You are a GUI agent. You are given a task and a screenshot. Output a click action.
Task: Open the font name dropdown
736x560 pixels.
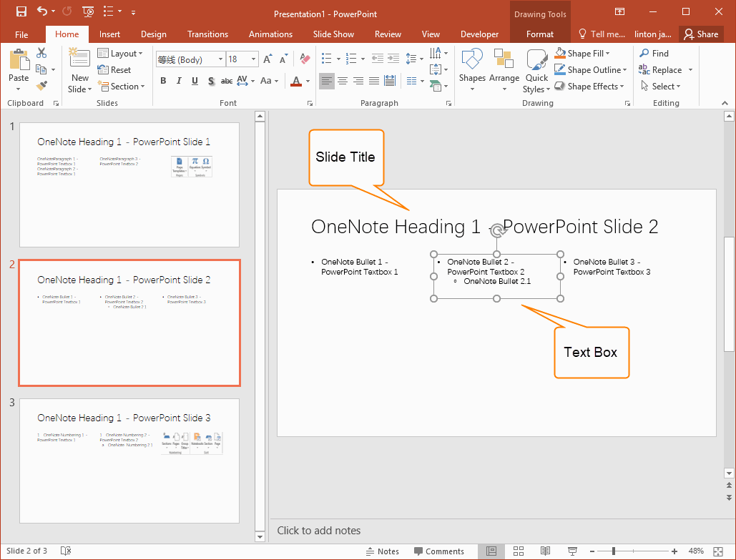(220, 59)
